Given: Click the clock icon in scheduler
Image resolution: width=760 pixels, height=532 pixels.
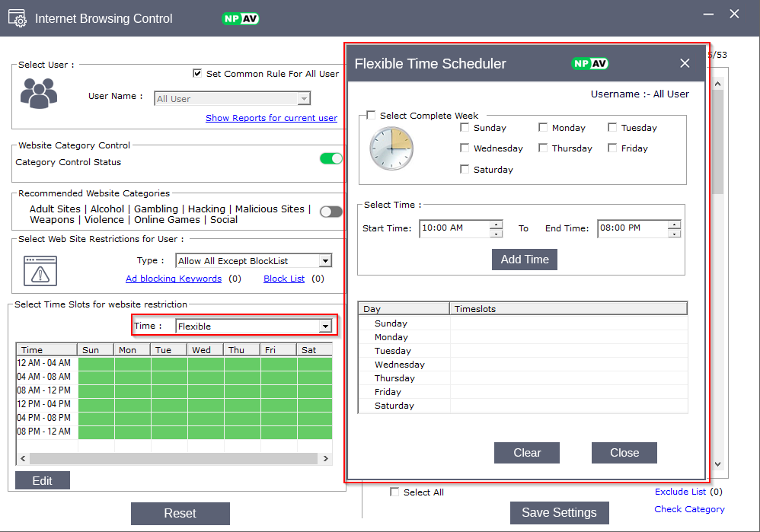Looking at the screenshot, I should tap(391, 148).
